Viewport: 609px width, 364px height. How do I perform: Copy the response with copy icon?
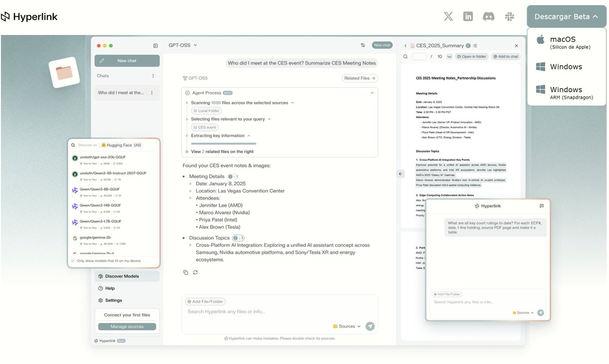click(x=186, y=272)
